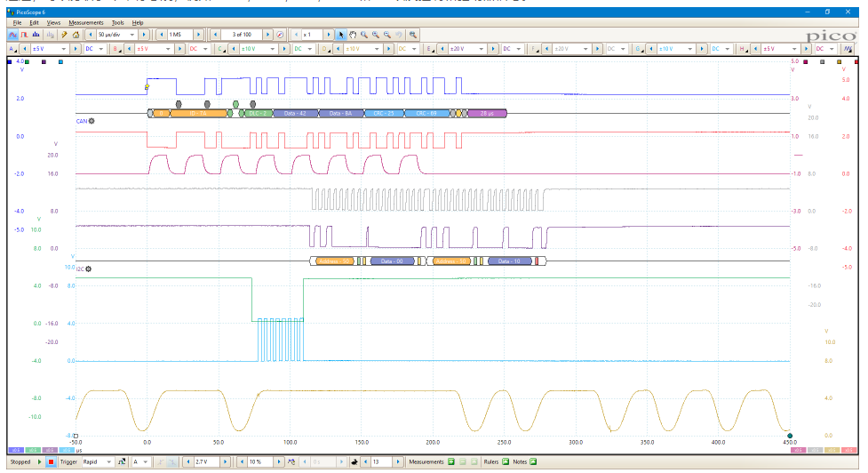Toggle Notes area display

coord(533,461)
